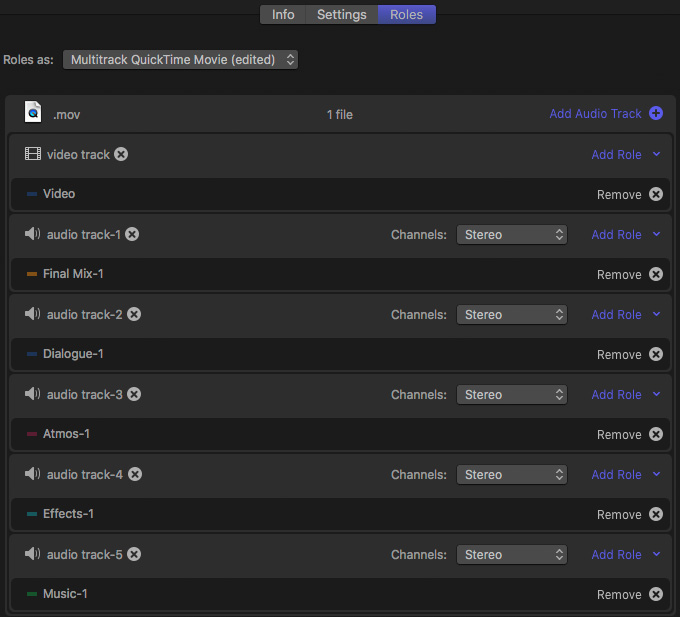
Task: Open Channels dropdown for audio track-4
Action: click(x=512, y=475)
